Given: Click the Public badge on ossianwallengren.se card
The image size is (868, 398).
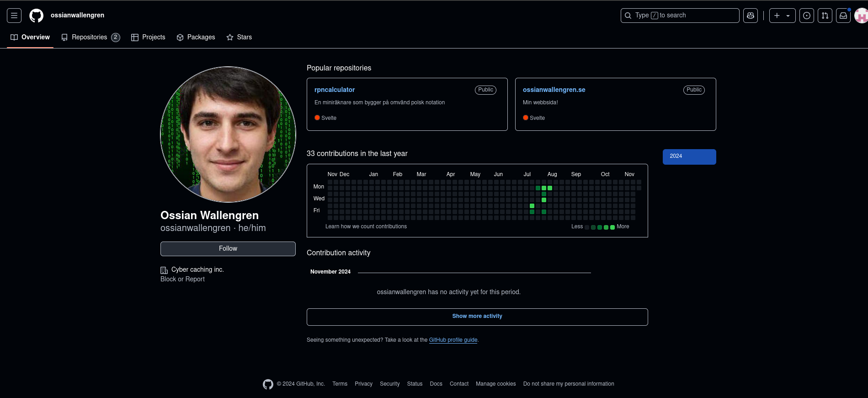Looking at the screenshot, I should [694, 90].
